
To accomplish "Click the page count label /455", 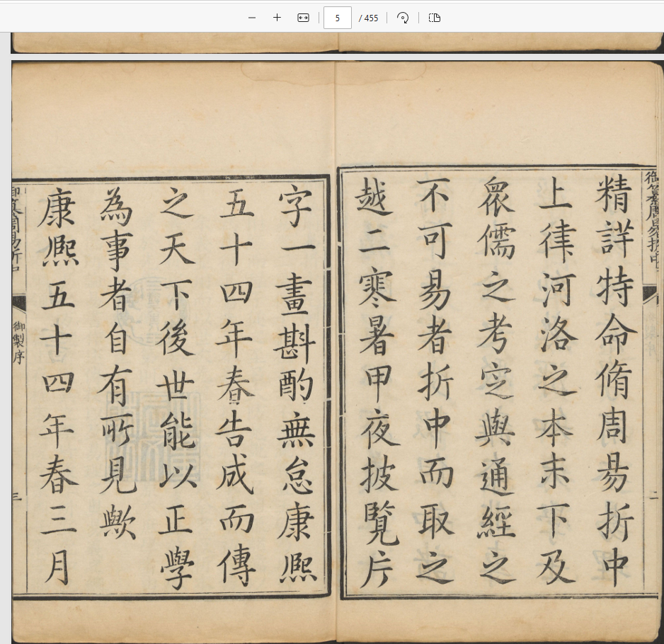I will (x=369, y=18).
